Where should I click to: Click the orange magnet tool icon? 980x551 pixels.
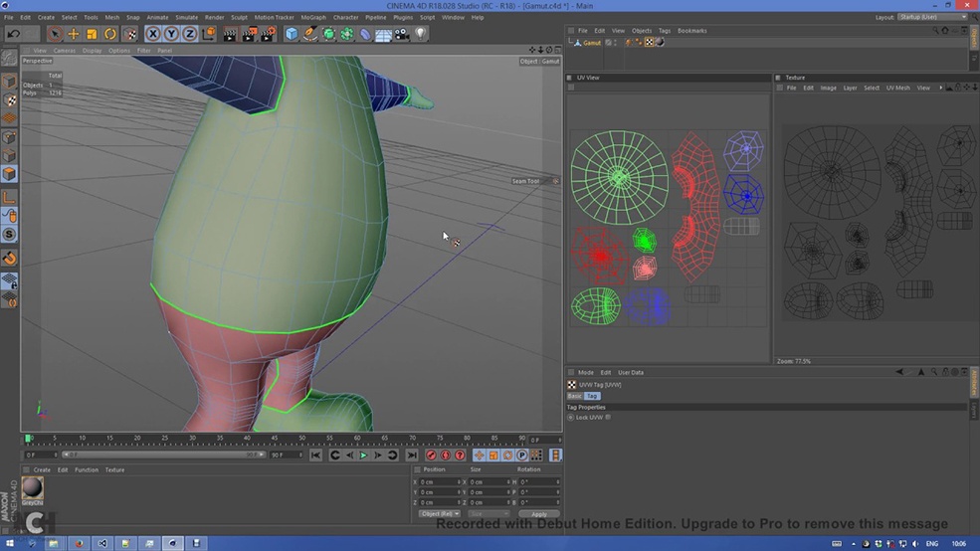pyautogui.click(x=9, y=258)
